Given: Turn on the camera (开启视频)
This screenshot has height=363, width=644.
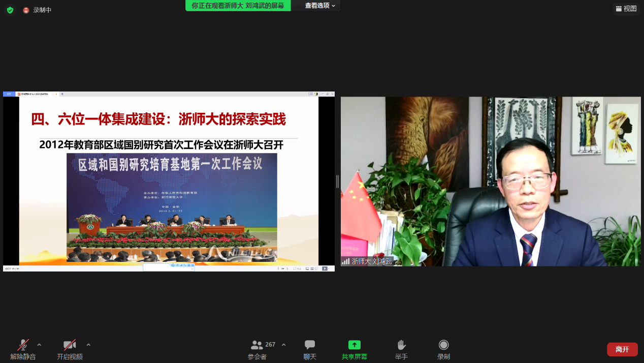Looking at the screenshot, I should click(x=70, y=350).
